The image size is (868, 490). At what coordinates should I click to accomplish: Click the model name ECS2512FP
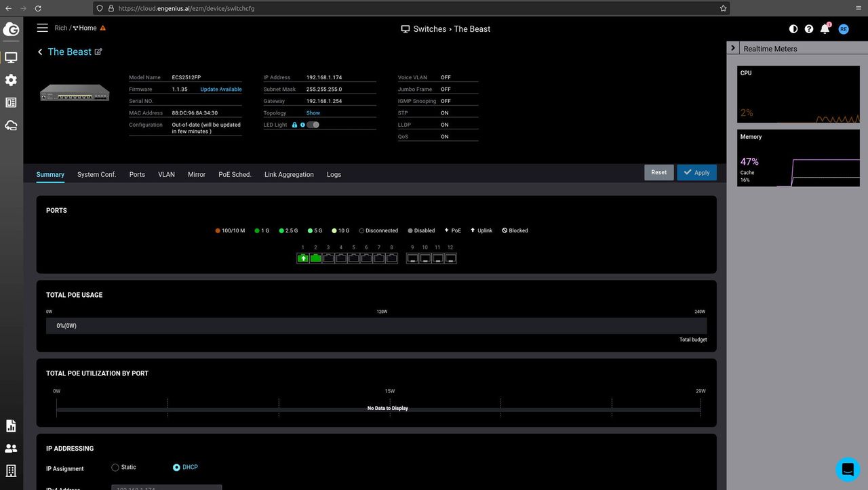tap(186, 77)
